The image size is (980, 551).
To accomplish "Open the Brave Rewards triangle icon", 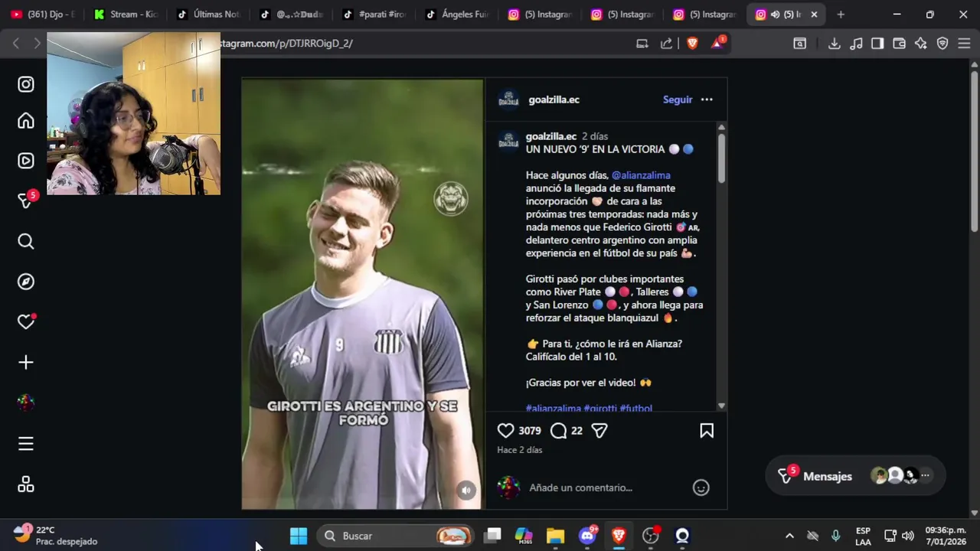I will click(x=717, y=44).
